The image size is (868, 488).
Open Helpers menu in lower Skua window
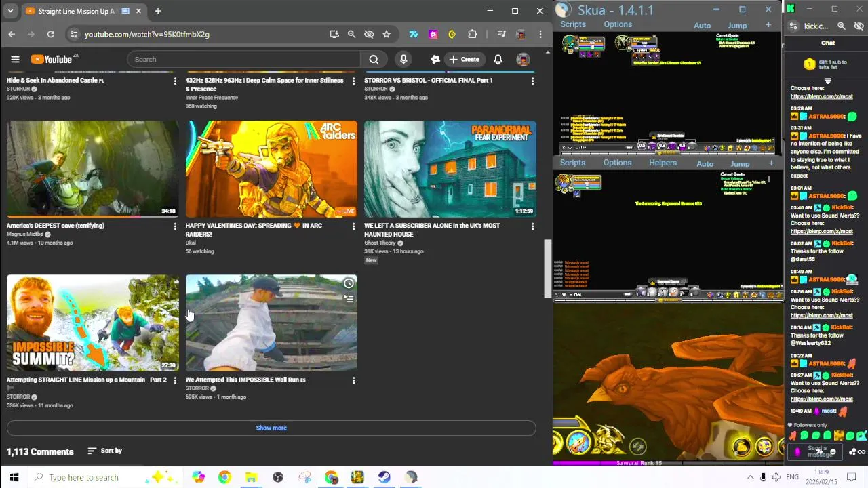click(663, 163)
